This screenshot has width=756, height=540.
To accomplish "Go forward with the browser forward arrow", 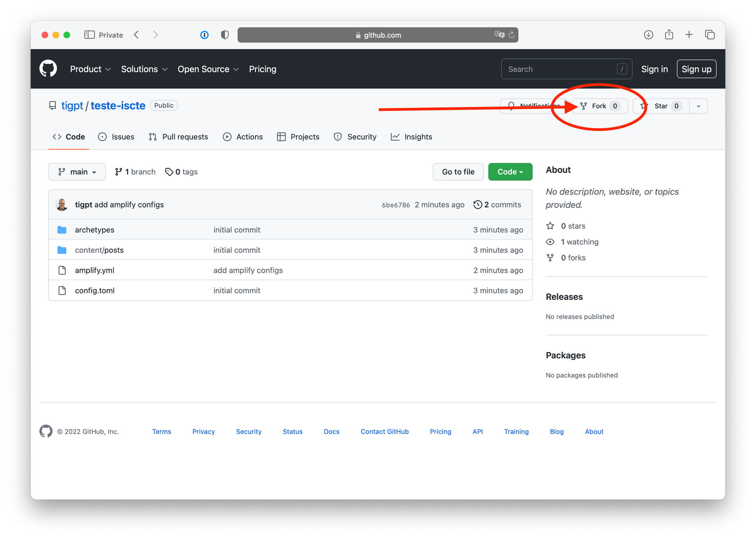I will click(155, 35).
